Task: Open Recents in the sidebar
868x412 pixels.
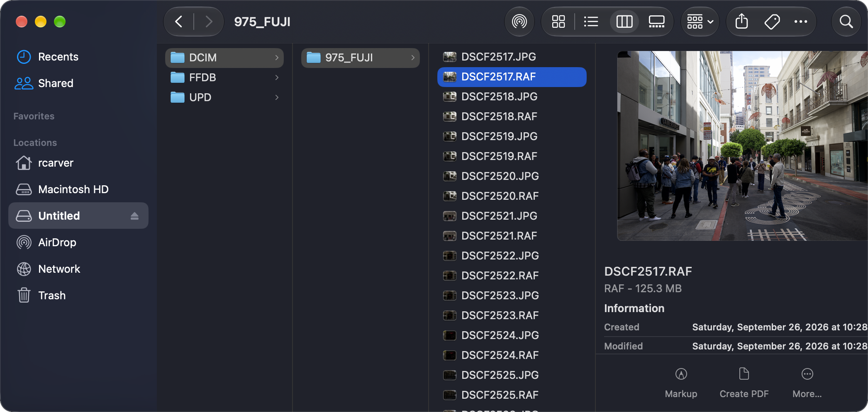Action: 78,57
